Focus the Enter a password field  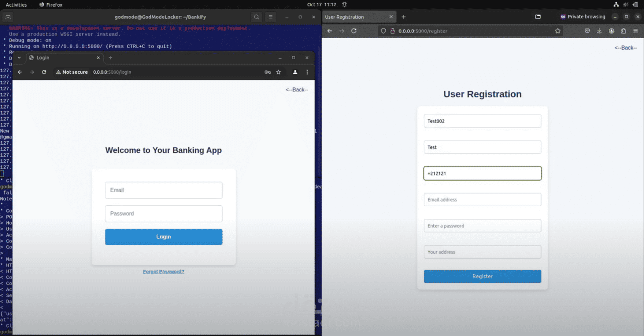click(482, 226)
